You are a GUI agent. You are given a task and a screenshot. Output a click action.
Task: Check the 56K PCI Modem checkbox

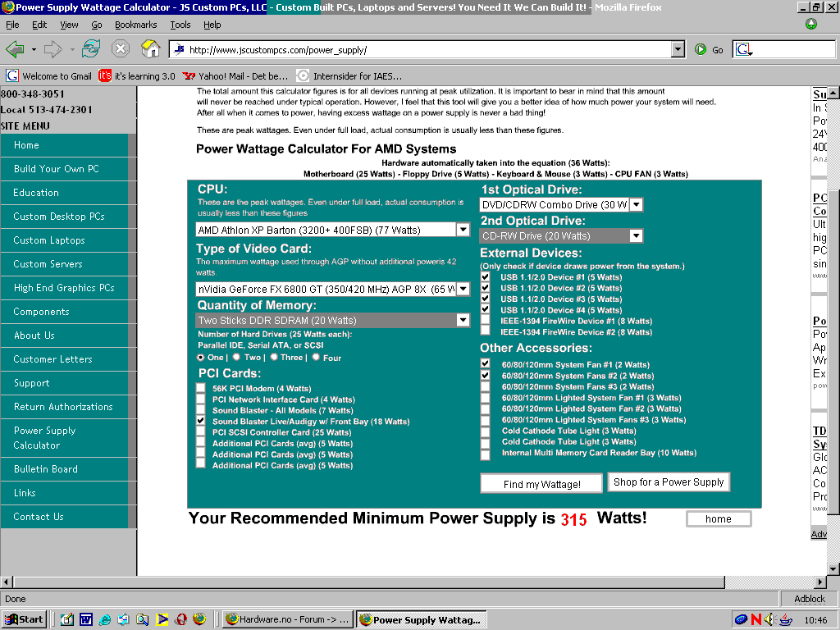(x=201, y=388)
